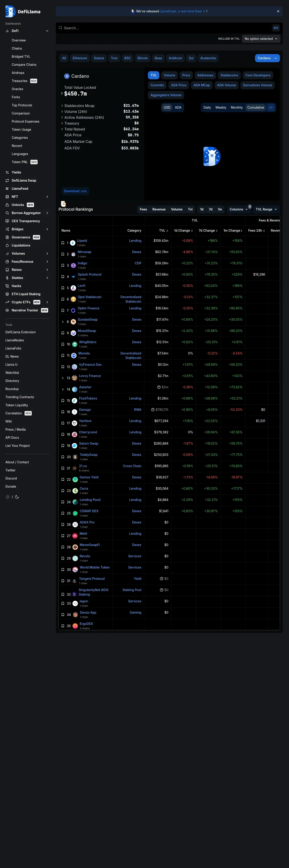Screen dimensions: 289x868
Task: Click the DefiLlama Swap arrows icon
Action: coord(7,181)
